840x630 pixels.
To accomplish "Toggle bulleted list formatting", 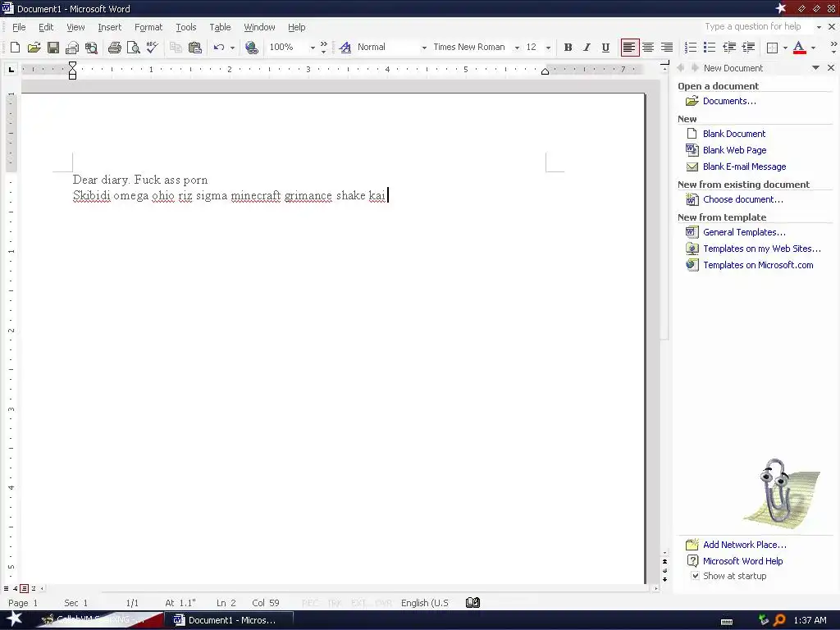I will [710, 48].
